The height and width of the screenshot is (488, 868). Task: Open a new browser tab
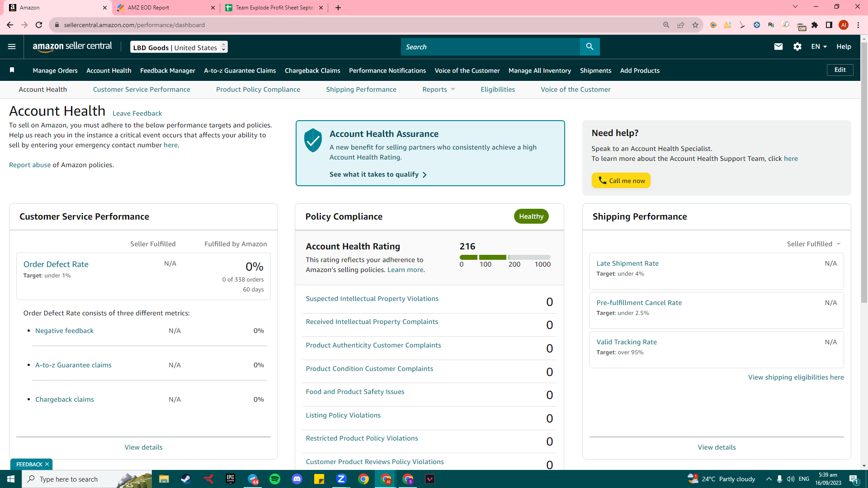pyautogui.click(x=338, y=8)
